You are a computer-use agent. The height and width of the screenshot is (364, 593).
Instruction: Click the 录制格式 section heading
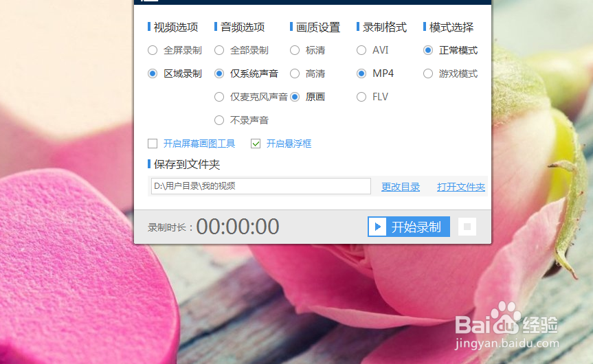click(385, 27)
